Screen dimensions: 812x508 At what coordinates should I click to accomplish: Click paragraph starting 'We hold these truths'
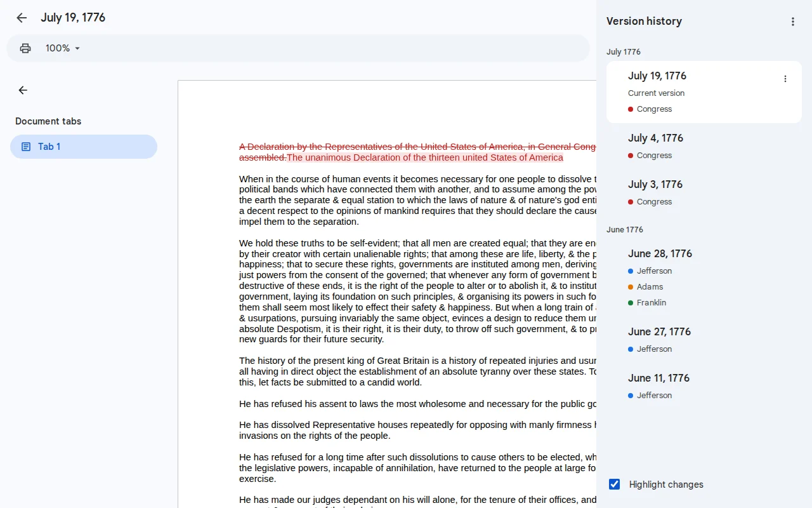pyautogui.click(x=417, y=291)
